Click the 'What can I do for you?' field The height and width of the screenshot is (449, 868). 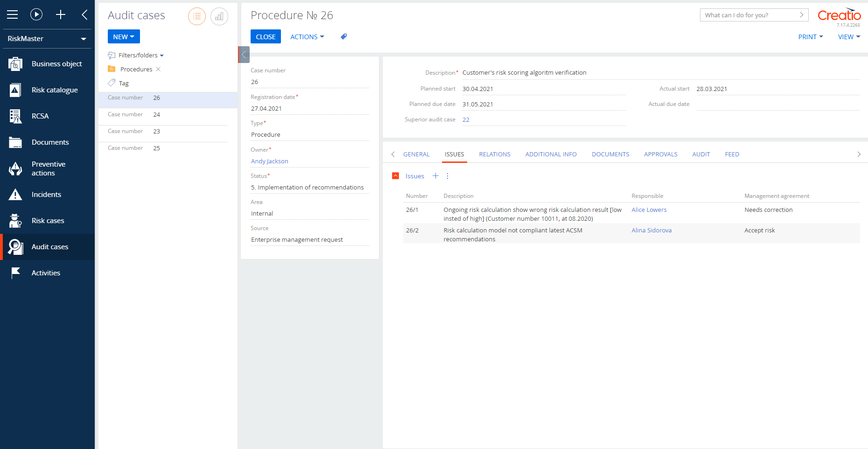(747, 15)
